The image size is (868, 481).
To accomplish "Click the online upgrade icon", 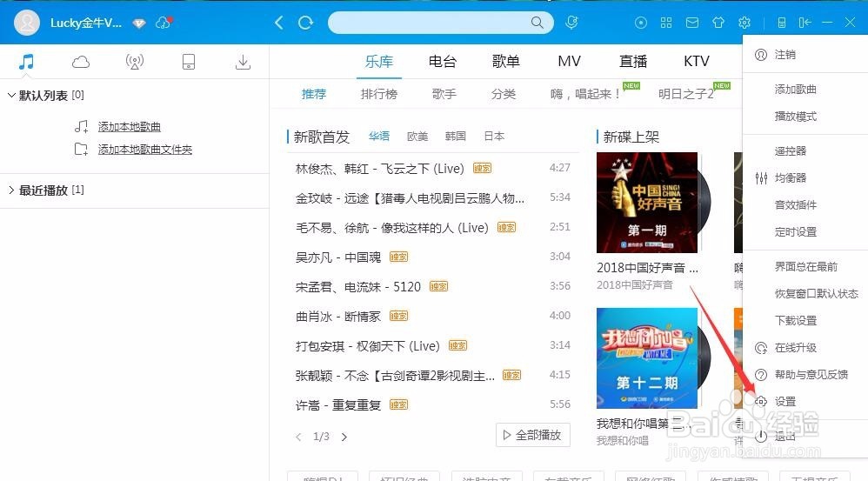I will (761, 348).
